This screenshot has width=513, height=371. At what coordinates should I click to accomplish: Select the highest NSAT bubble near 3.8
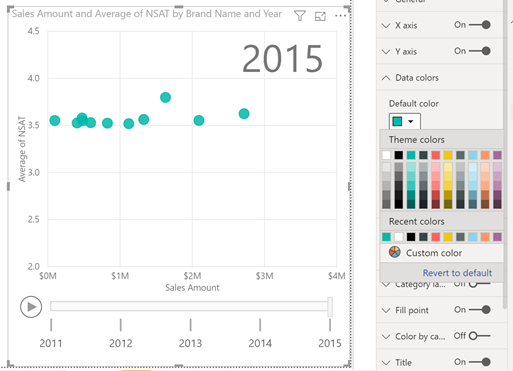coord(165,97)
